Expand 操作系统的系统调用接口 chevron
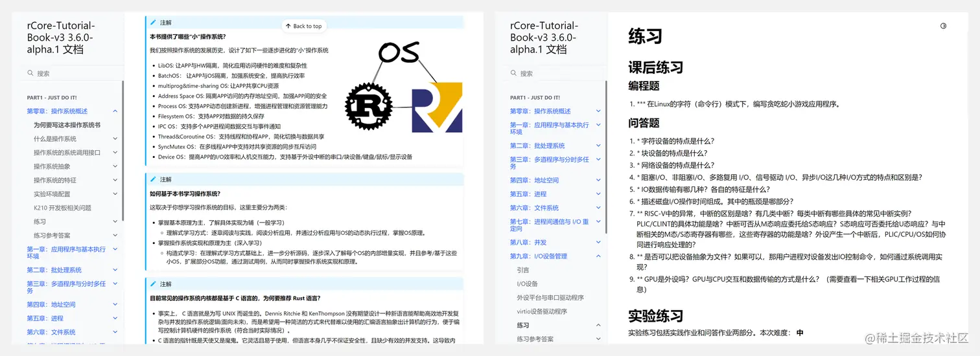Viewport: 980px width, 356px height. (115, 153)
